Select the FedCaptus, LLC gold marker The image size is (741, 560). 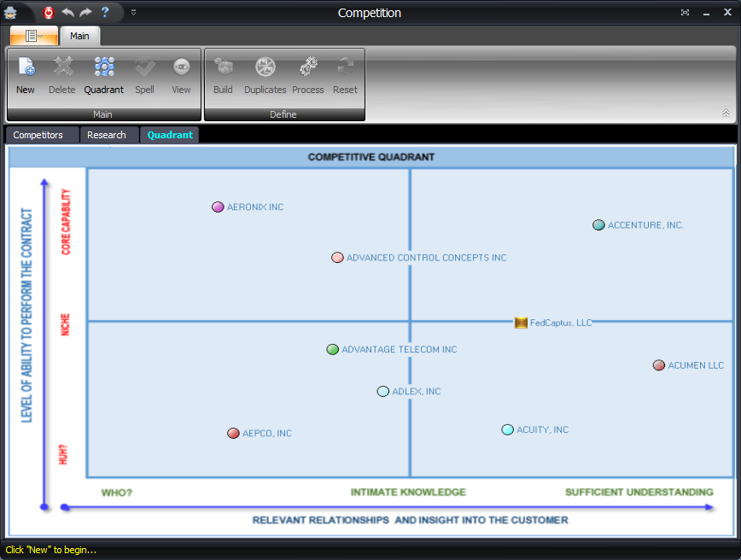[x=521, y=323]
